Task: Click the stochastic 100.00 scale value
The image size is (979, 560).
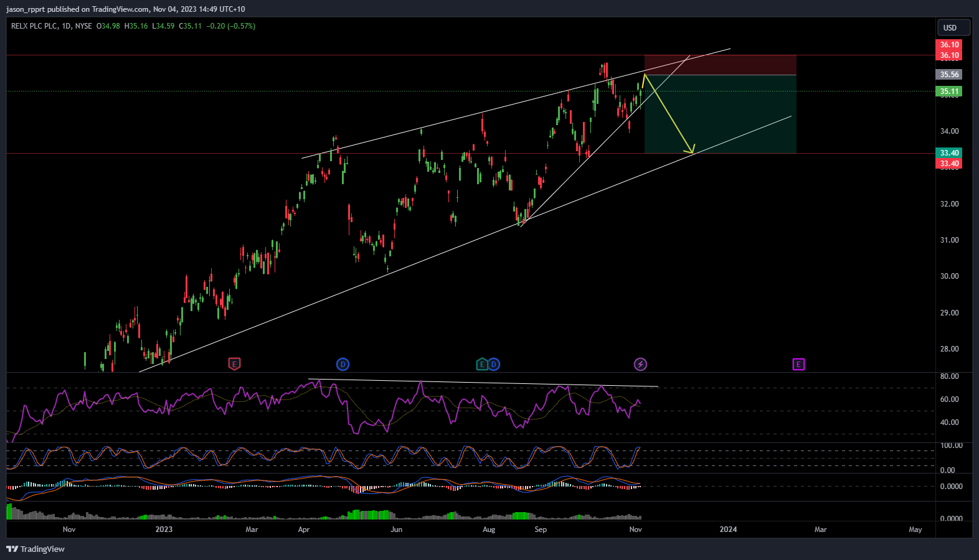Action: (x=951, y=446)
